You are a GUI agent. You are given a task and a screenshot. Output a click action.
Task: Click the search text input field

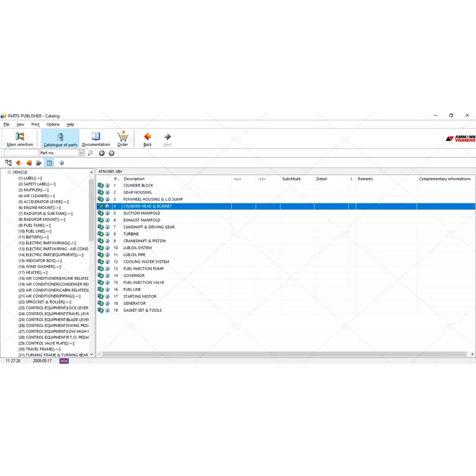pos(21,153)
